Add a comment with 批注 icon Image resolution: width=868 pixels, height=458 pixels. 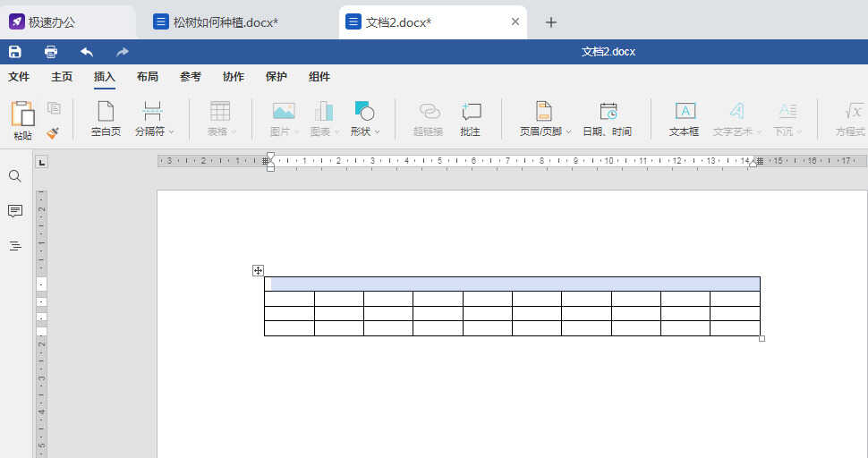click(x=471, y=111)
